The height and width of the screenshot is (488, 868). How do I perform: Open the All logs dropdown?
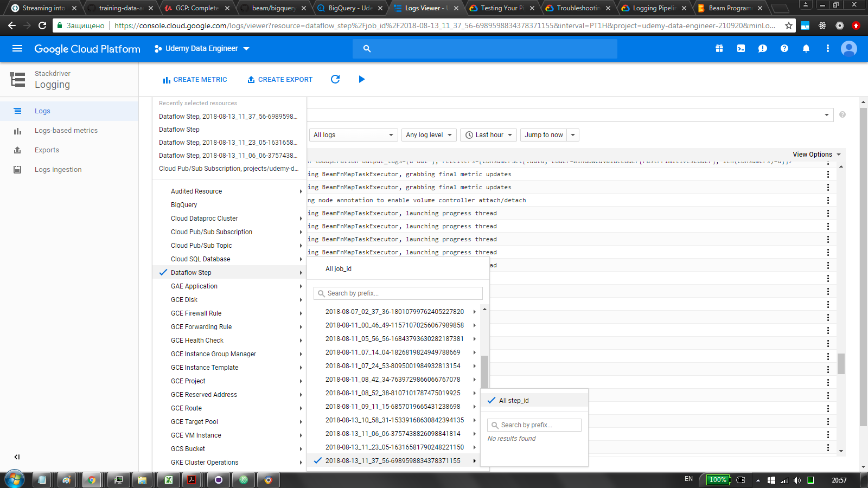(354, 135)
